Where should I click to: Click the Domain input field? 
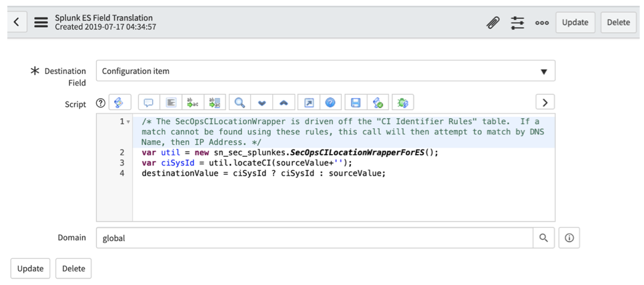(x=314, y=238)
